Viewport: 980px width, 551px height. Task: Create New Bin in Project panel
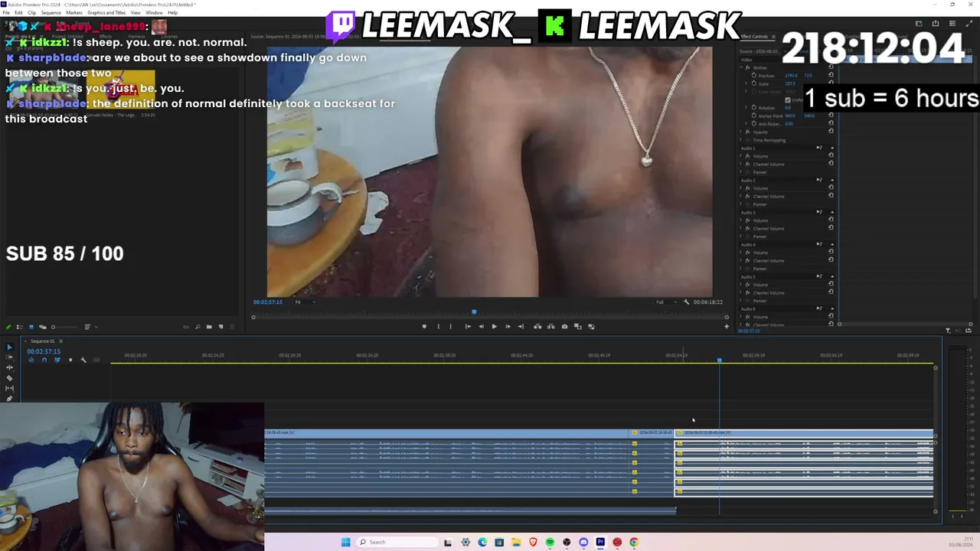(209, 327)
